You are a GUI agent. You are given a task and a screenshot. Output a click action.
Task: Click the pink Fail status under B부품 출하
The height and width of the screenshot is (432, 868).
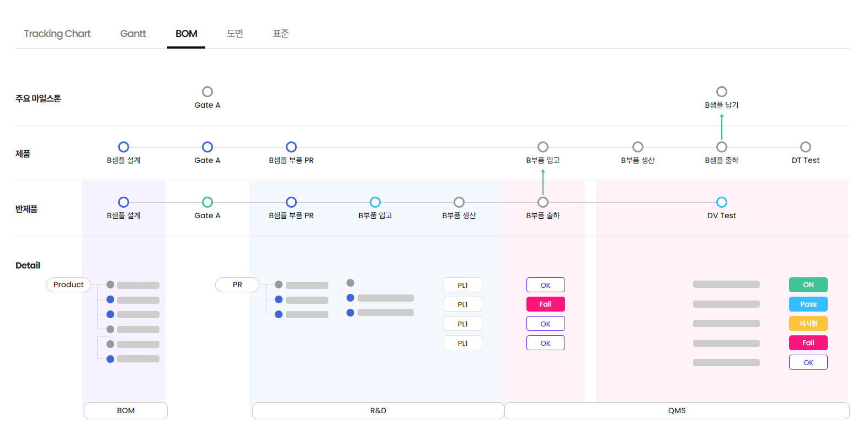(x=545, y=304)
